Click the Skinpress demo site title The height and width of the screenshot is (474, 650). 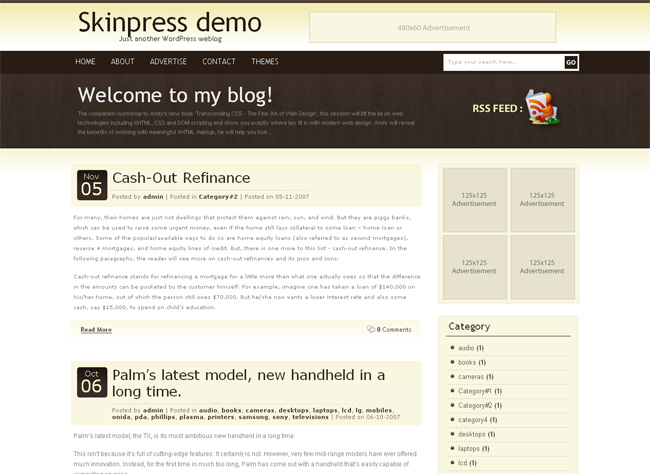(x=170, y=22)
